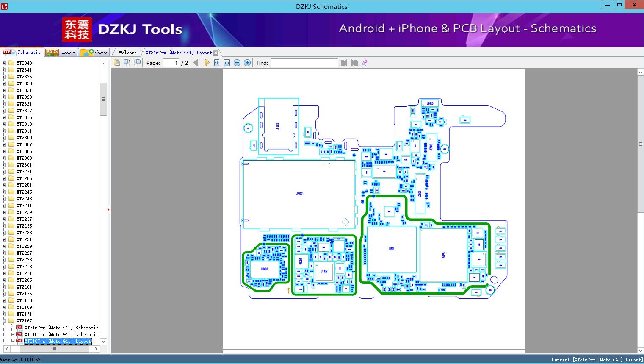The height and width of the screenshot is (364, 644).
Task: Click the previous page arrow
Action: point(196,62)
